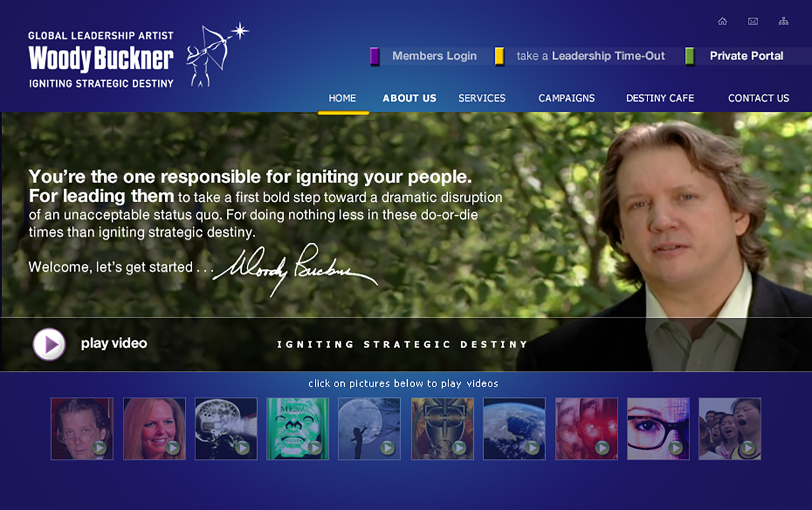Play the eyeglasses woman video thumbnail
Image resolution: width=812 pixels, height=510 pixels.
point(658,429)
